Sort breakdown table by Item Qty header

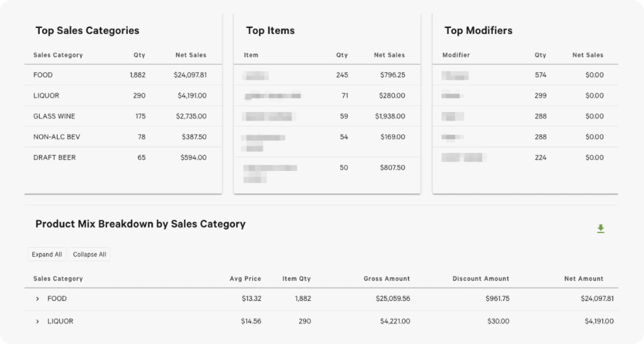point(296,279)
